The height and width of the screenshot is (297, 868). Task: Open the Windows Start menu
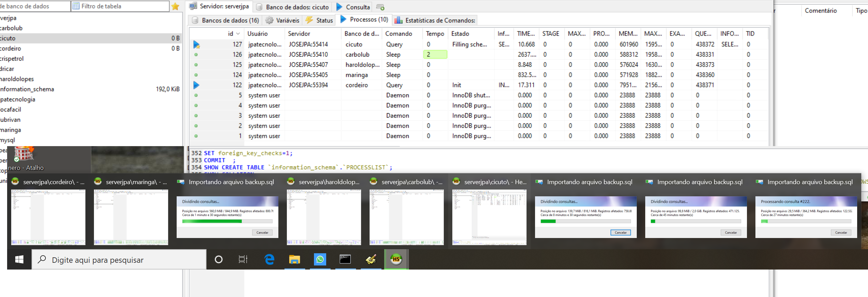click(x=19, y=260)
